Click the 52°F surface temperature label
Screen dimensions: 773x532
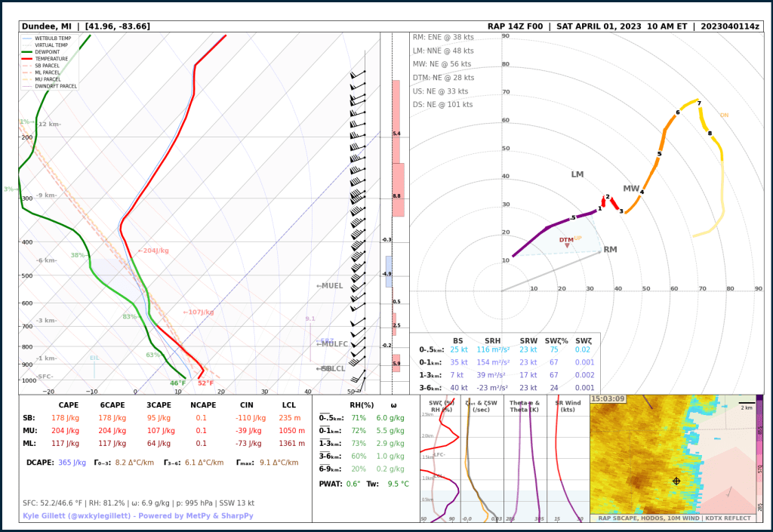coord(205,383)
